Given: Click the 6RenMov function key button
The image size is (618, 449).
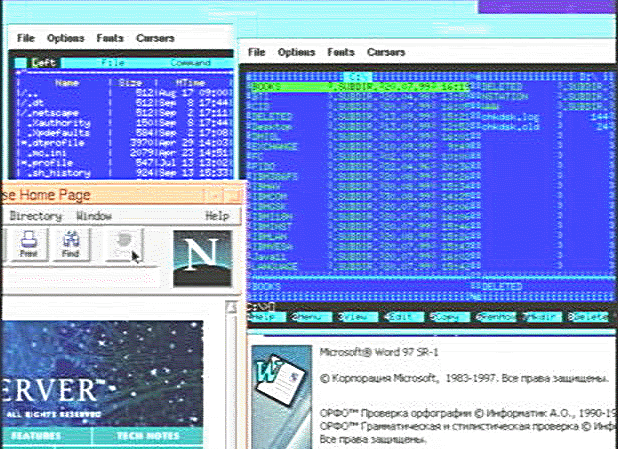Looking at the screenshot, I should (496, 317).
